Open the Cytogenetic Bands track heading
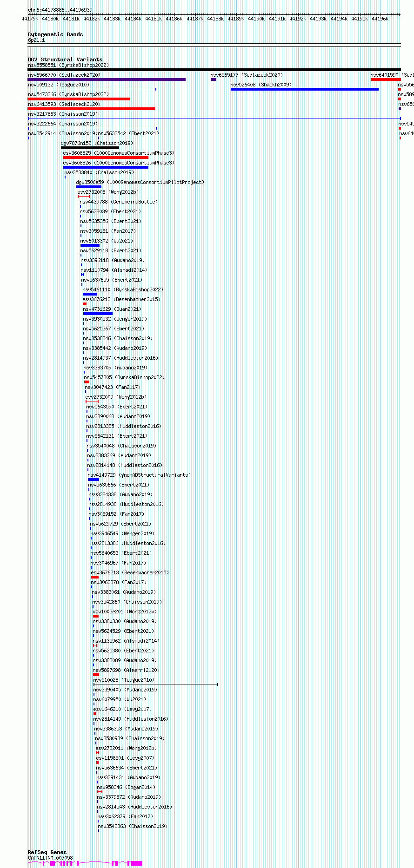The width and height of the screenshot is (414, 868). [55, 34]
